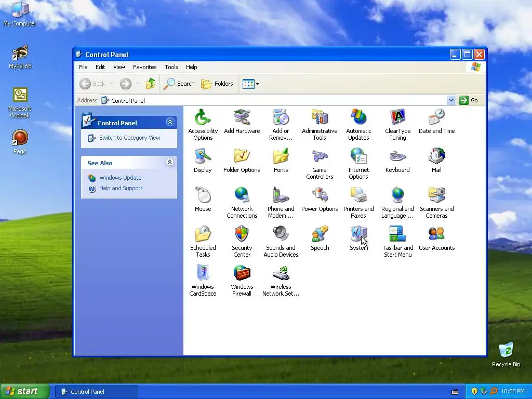Open the File menu
The image size is (532, 399).
(83, 67)
